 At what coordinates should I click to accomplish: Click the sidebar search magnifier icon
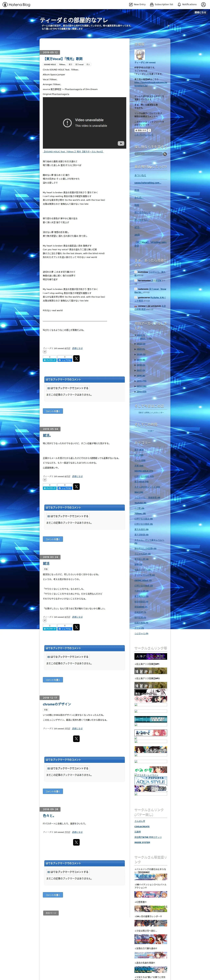[x=165, y=154]
